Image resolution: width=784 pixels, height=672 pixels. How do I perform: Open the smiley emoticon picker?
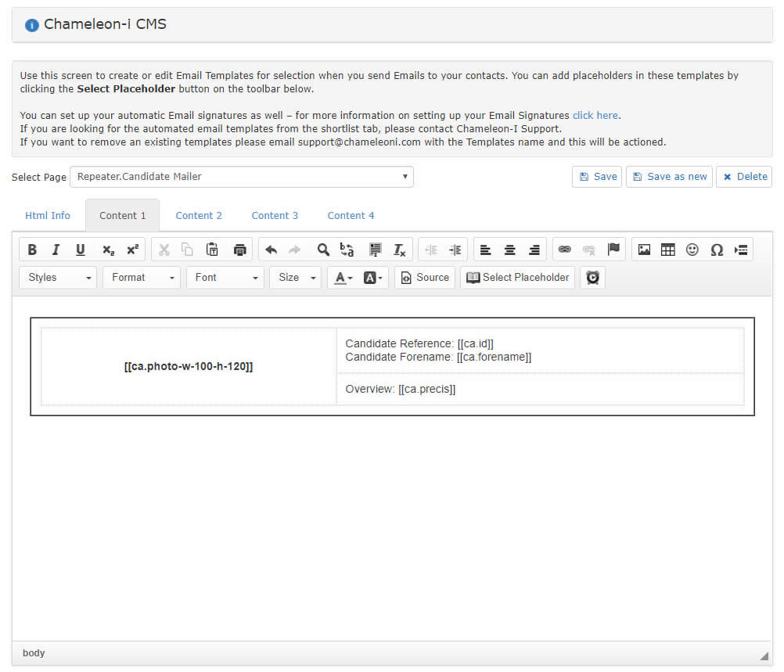[692, 250]
